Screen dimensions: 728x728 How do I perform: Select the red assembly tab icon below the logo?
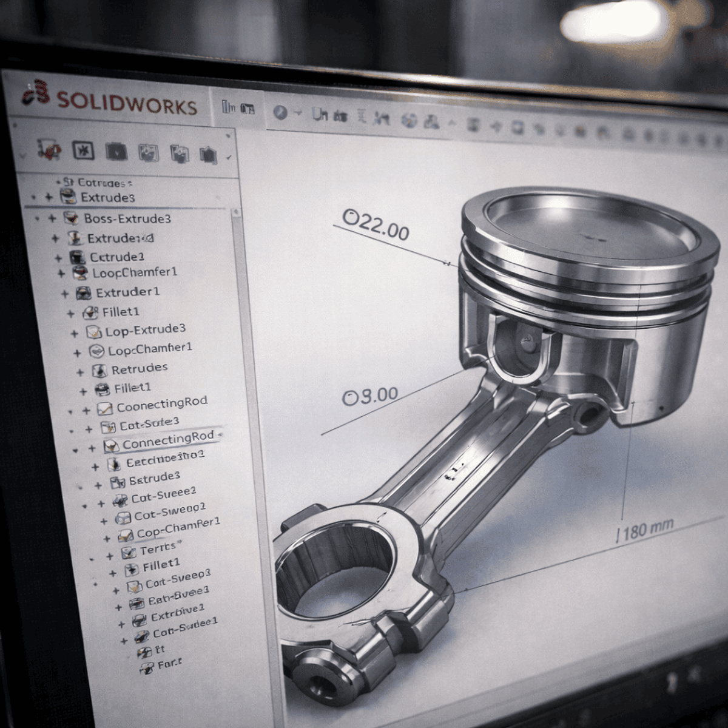(x=49, y=149)
